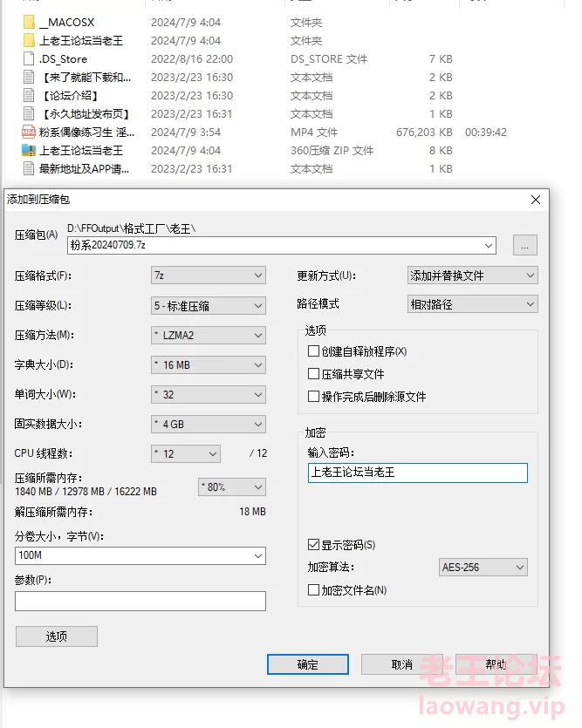Open the 路径模式 相对路径 dropdown
The image size is (582, 728).
click(473, 304)
